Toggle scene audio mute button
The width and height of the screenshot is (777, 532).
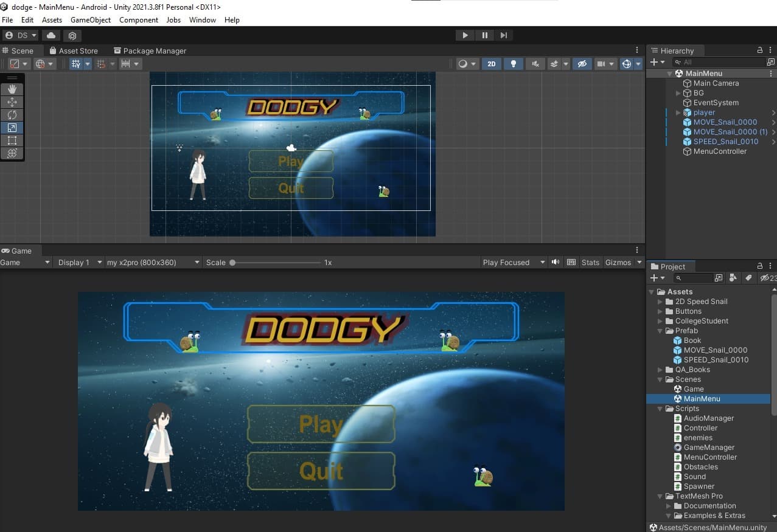(x=535, y=64)
